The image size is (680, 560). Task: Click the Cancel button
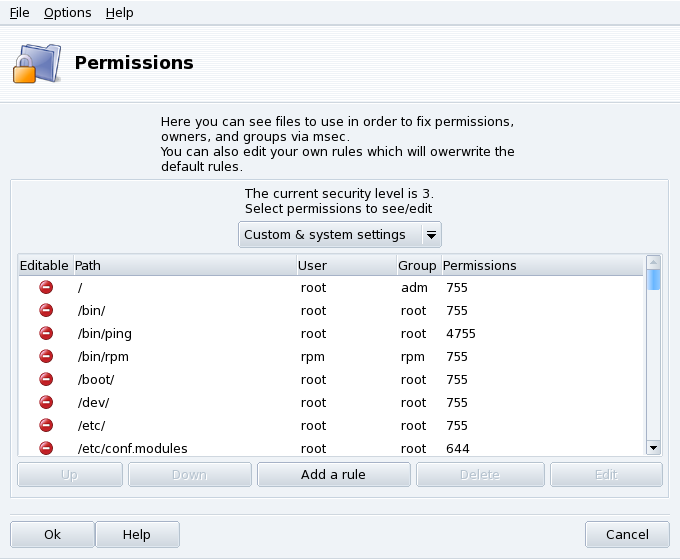[x=627, y=535]
